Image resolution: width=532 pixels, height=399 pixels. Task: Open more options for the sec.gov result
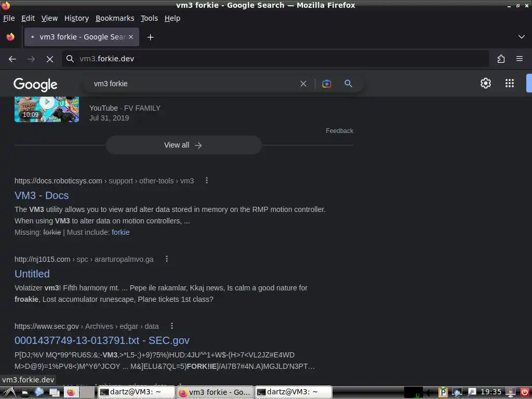coord(172,326)
